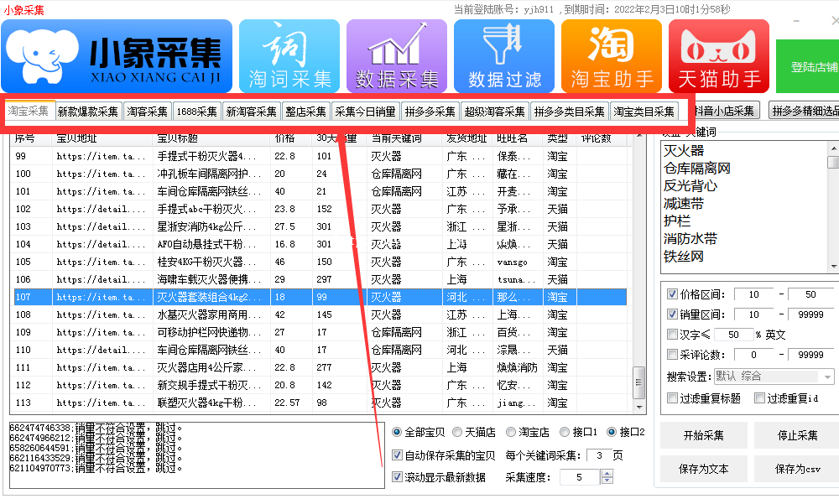839x504 pixels.
Task: Click the 销量区间 maximum field
Action: pyautogui.click(x=811, y=314)
